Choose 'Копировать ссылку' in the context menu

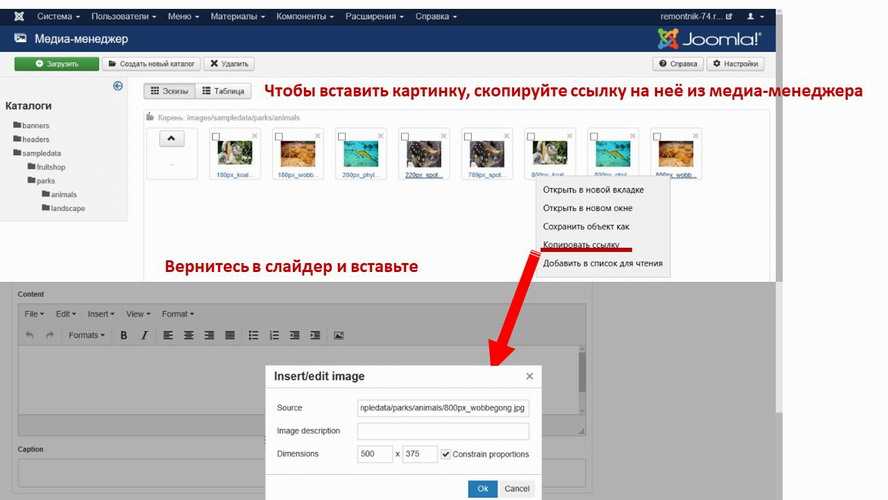[581, 244]
